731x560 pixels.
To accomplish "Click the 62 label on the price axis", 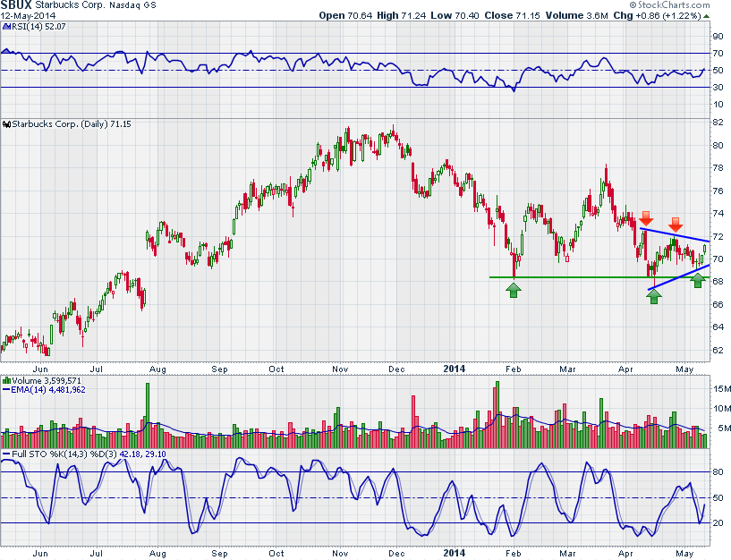I will (x=718, y=350).
